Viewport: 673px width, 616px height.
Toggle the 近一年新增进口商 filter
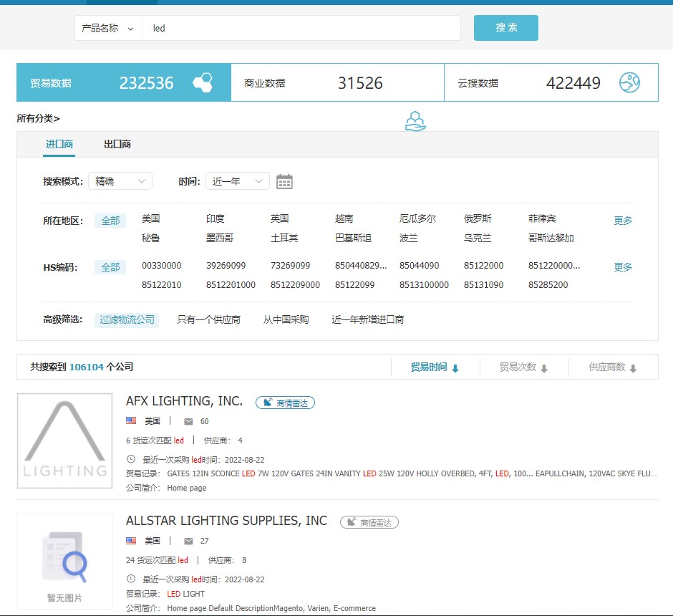(x=367, y=319)
